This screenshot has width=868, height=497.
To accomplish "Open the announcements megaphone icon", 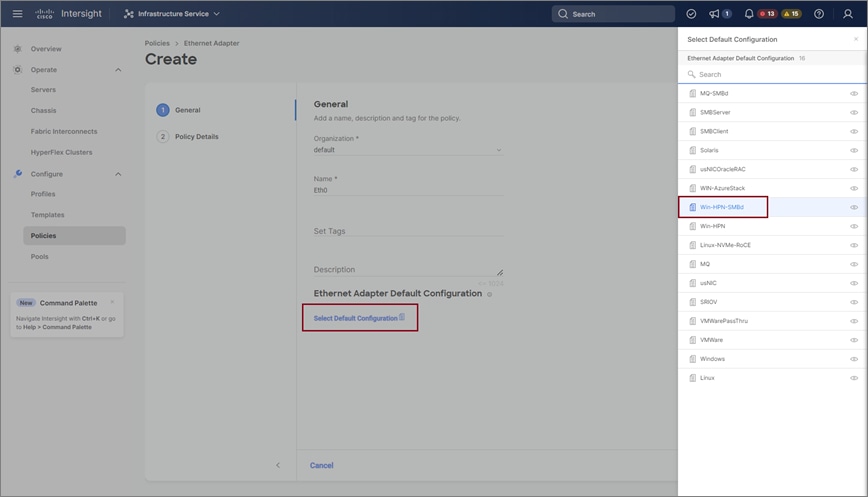I will (714, 14).
